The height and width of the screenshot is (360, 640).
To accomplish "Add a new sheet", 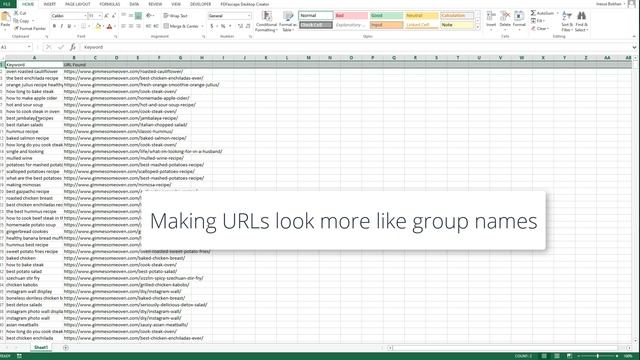I will click(66, 348).
